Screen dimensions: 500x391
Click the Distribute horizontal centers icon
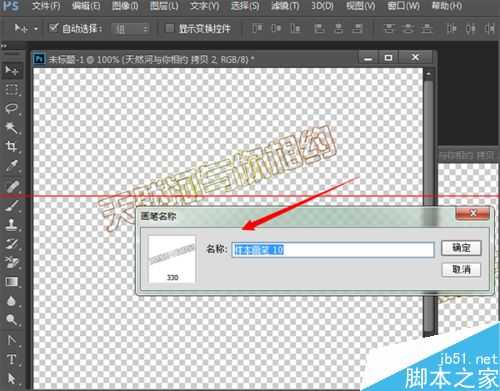pos(470,28)
